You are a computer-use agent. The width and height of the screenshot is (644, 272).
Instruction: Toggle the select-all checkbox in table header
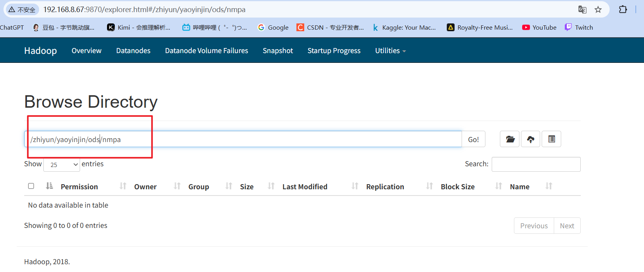(31, 186)
